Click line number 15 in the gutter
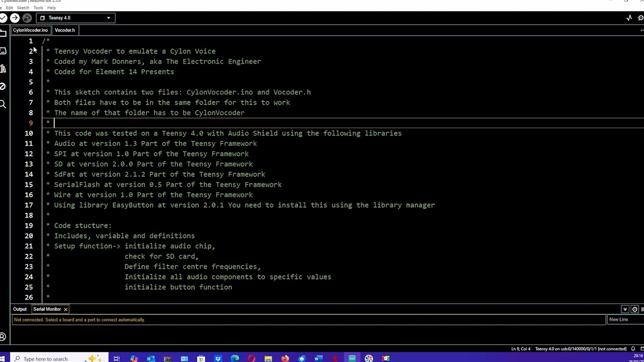 [29, 185]
